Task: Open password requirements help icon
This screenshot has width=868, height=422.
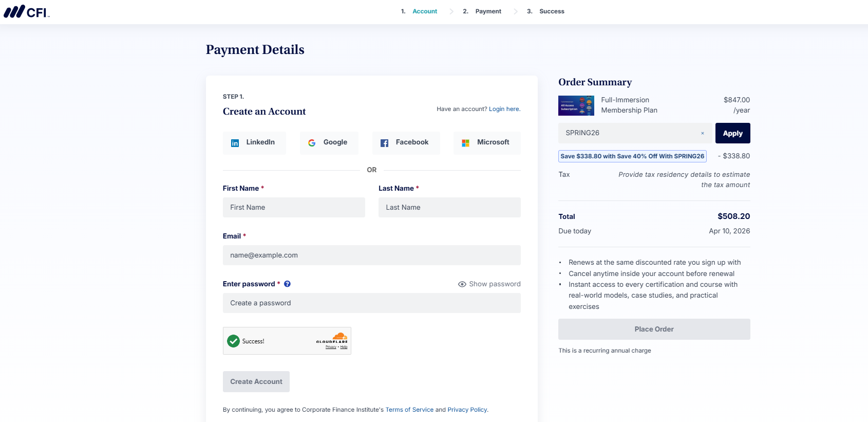Action: tap(287, 284)
